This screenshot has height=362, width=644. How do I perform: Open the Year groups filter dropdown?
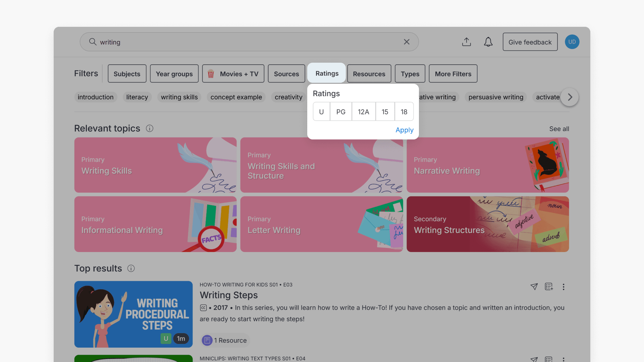[x=174, y=73]
